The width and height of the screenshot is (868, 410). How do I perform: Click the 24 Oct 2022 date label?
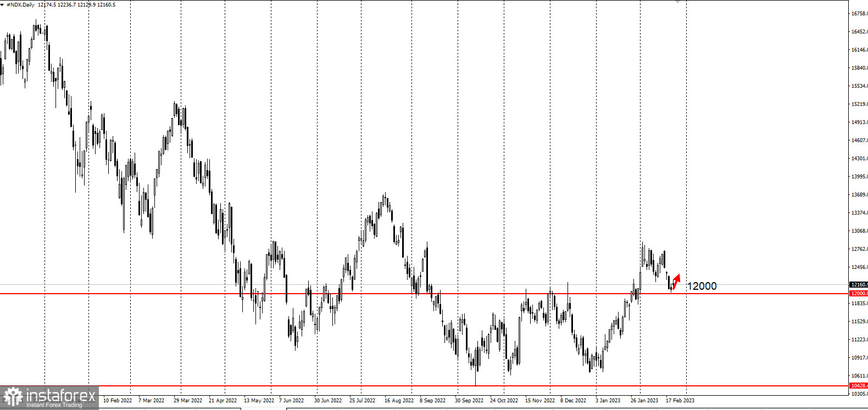click(x=504, y=401)
